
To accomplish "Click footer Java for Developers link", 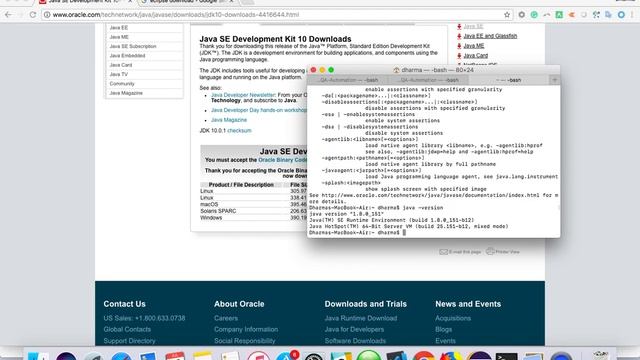I will click(x=354, y=329).
